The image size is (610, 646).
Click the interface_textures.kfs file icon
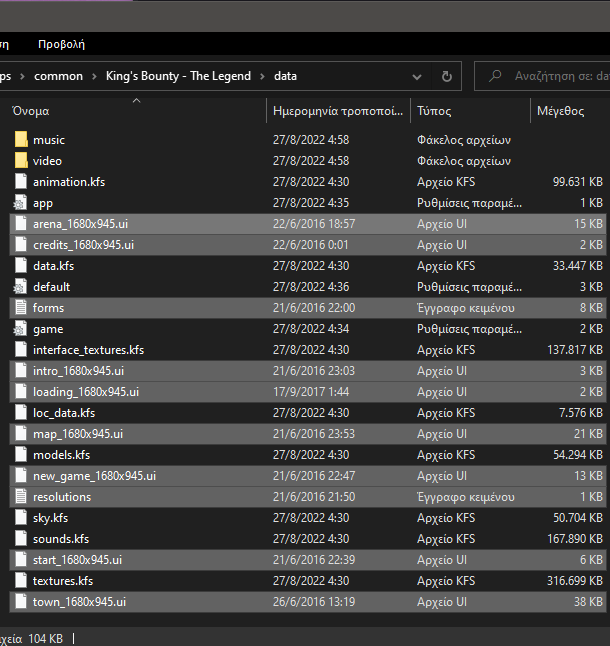(x=21, y=350)
